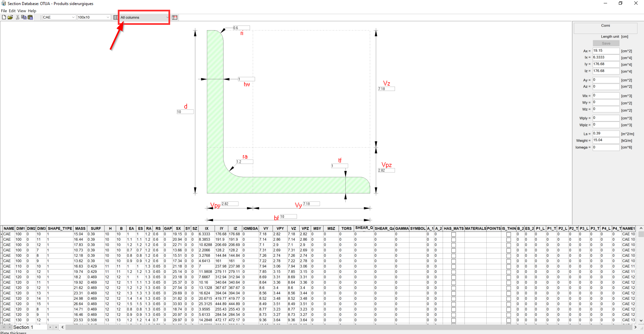Toggle HAS_MATS checkbox in first CAE row

coord(453,234)
